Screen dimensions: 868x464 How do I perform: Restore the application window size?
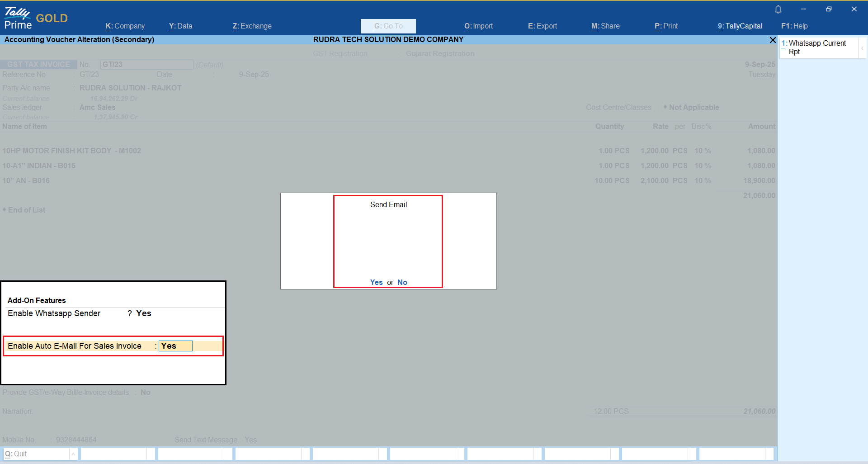[829, 9]
